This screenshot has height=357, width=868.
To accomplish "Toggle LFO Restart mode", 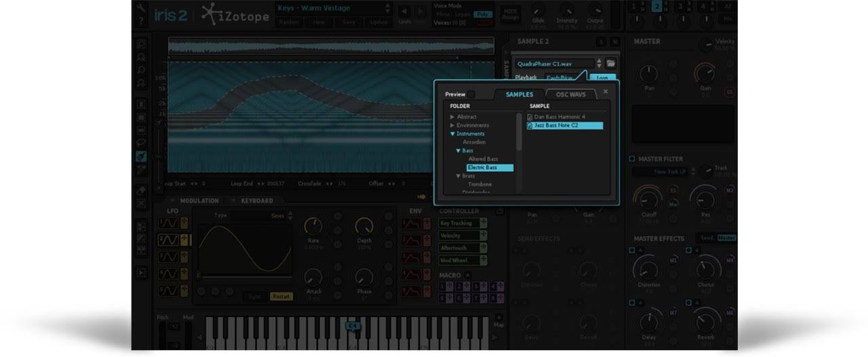I will click(x=281, y=296).
